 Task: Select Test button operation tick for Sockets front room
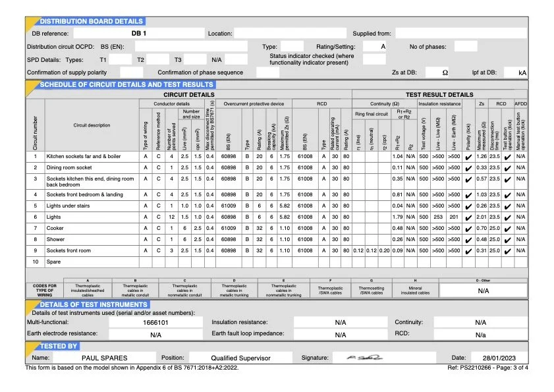click(508, 251)
